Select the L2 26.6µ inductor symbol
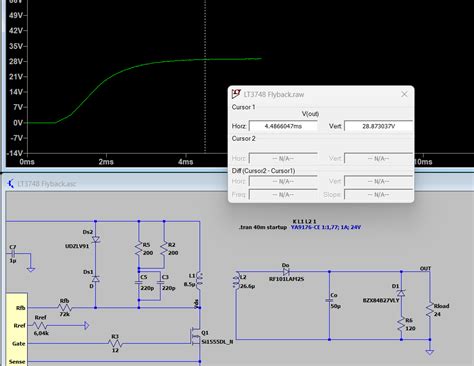The image size is (474, 366). tap(237, 281)
